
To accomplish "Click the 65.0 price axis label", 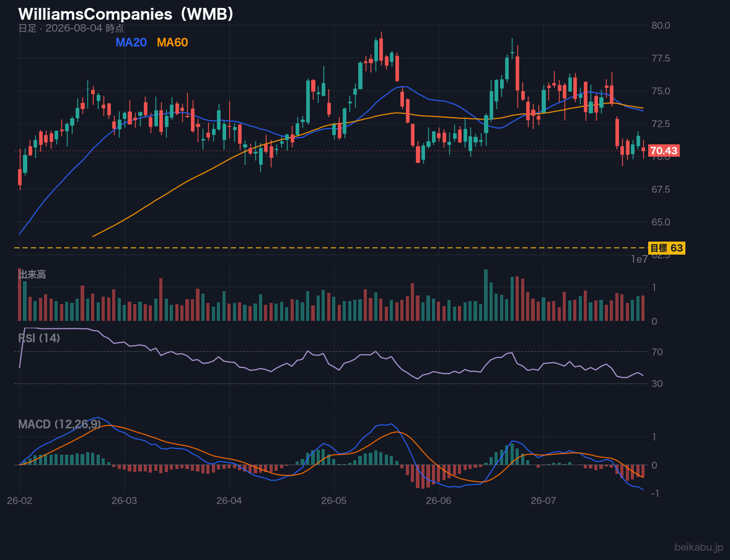I will click(x=661, y=222).
